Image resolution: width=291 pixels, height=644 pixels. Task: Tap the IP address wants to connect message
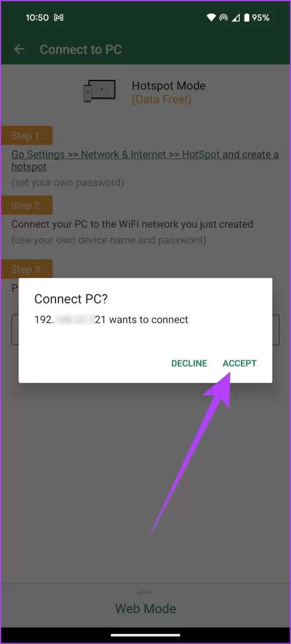click(112, 320)
